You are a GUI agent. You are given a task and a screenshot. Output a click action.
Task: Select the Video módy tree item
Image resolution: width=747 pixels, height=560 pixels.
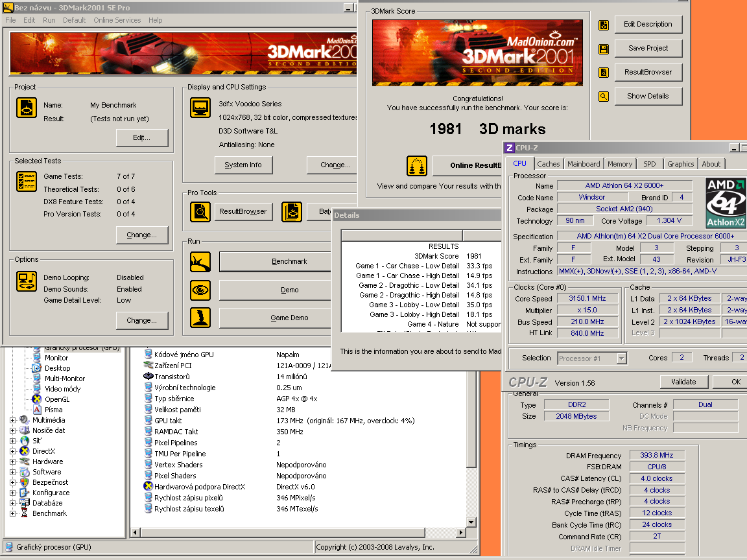point(63,389)
